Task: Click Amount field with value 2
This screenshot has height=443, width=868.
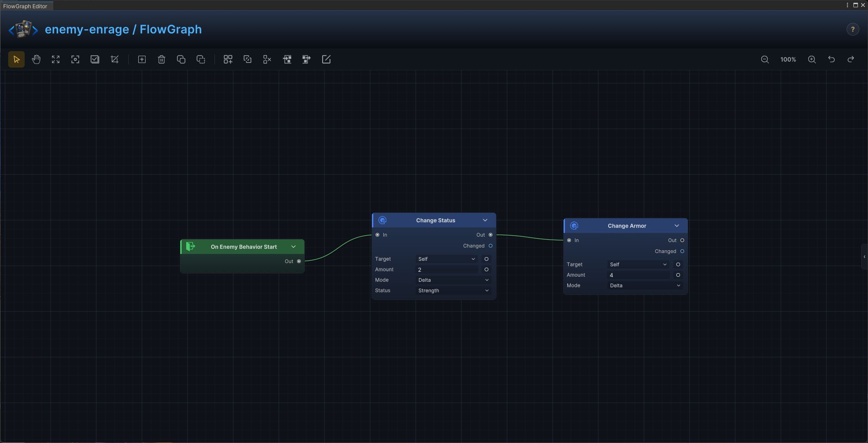Action: (447, 269)
